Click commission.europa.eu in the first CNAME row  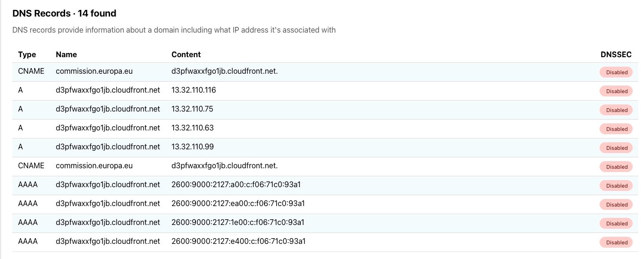pos(94,71)
